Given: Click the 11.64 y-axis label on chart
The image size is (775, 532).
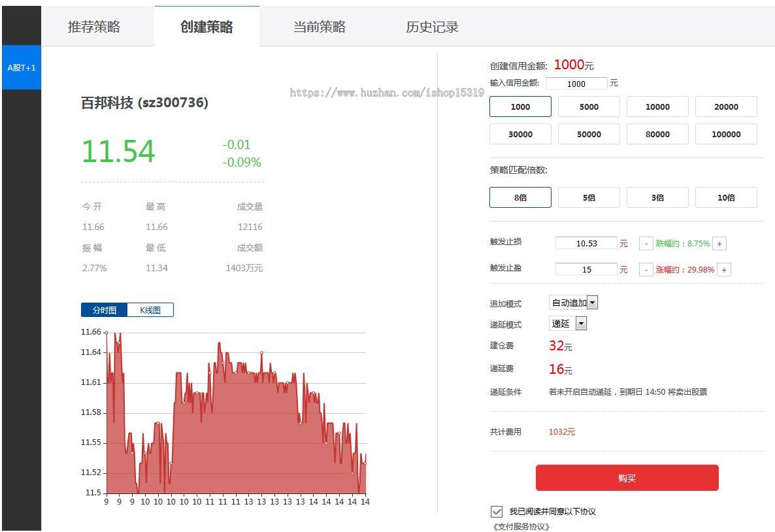Looking at the screenshot, I should 91,352.
